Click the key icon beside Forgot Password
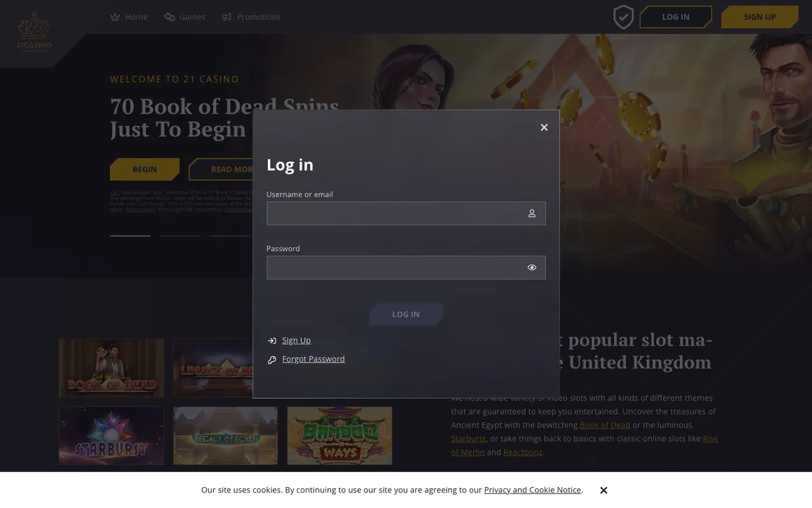Screen dimensions: 812x508 [x=272, y=360]
